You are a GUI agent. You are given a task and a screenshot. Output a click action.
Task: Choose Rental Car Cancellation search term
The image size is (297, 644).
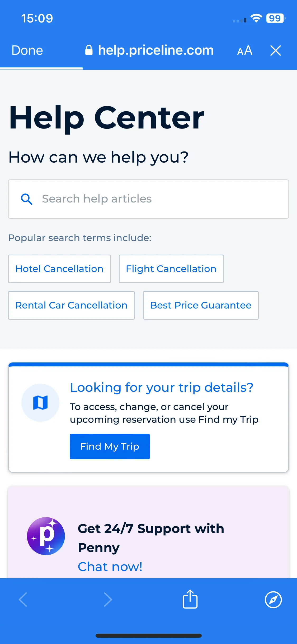(x=72, y=305)
